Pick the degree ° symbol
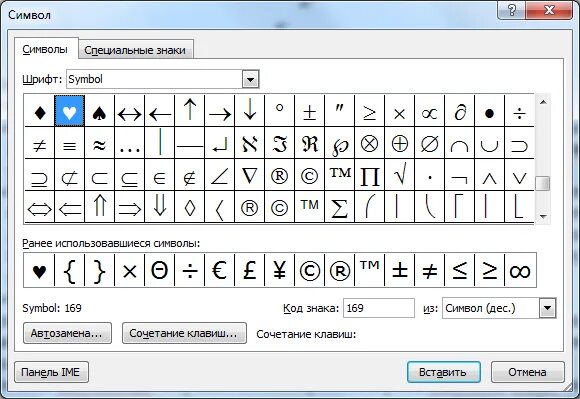 click(x=280, y=111)
